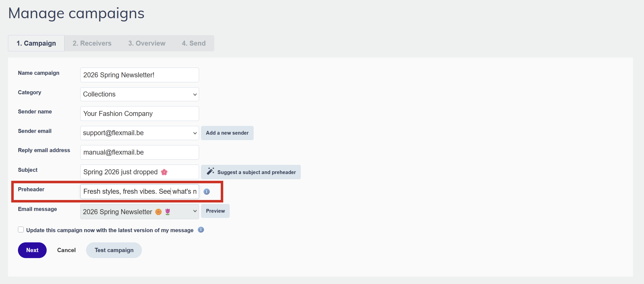Image resolution: width=644 pixels, height=284 pixels.
Task: Click the info icon beside update campaign checkbox
Action: pos(201,230)
